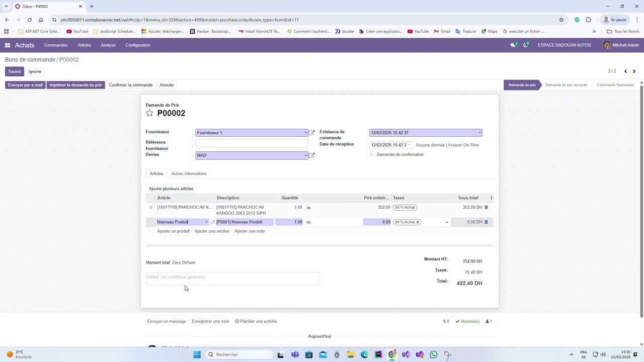Show forecast chart for PARCHOC line
The width and height of the screenshot is (644, 362).
(x=308, y=207)
